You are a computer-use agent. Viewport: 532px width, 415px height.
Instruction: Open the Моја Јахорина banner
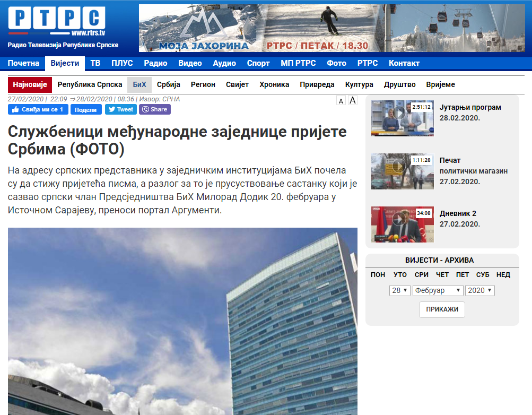pyautogui.click(x=332, y=28)
